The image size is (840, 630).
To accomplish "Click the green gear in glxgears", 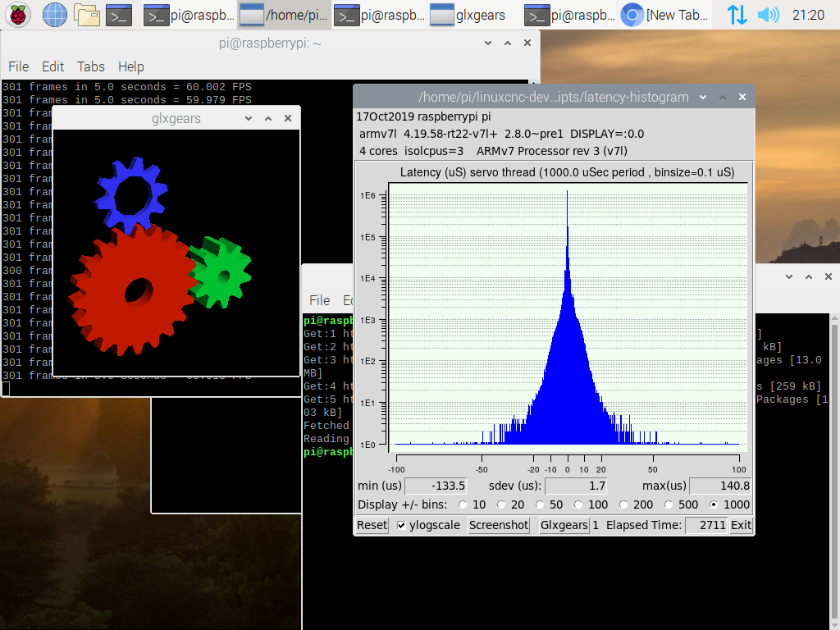I will click(x=220, y=273).
